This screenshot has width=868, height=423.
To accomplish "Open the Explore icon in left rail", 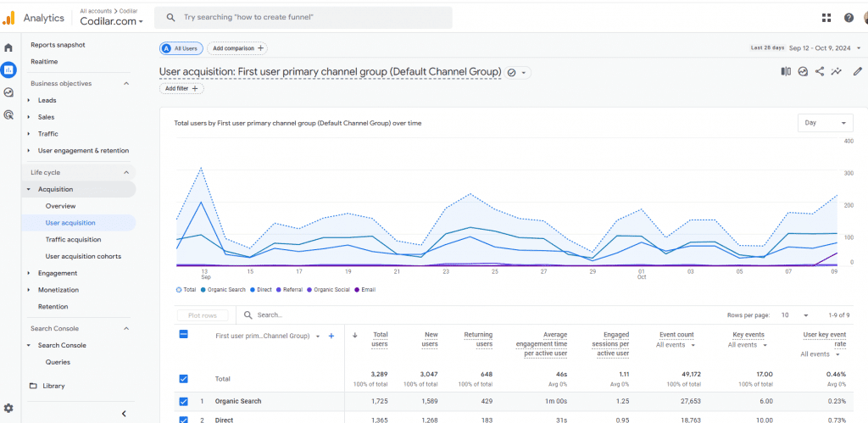I will point(8,92).
